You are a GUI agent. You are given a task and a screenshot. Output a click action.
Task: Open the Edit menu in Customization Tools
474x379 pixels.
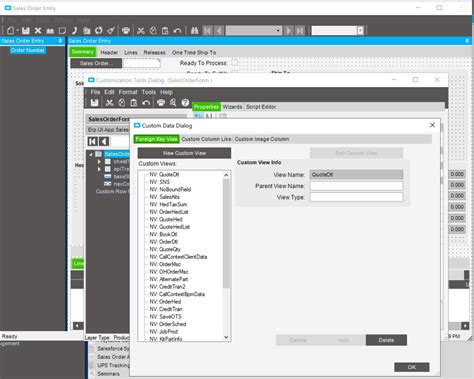pos(109,92)
